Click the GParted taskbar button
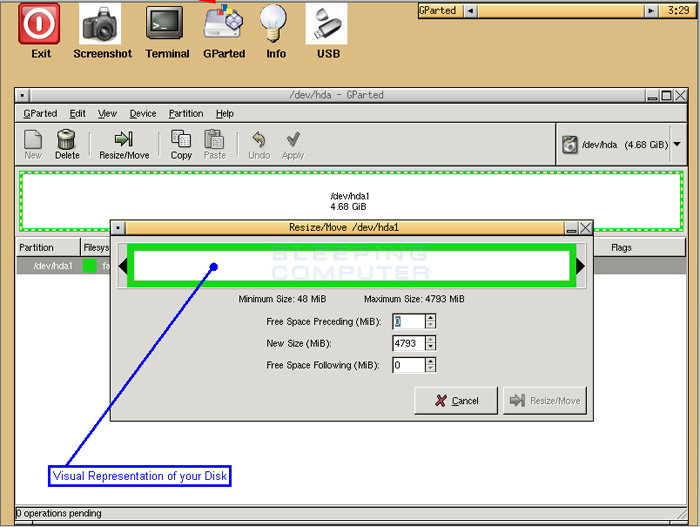Viewport: 700px width, 527px height. tap(440, 10)
